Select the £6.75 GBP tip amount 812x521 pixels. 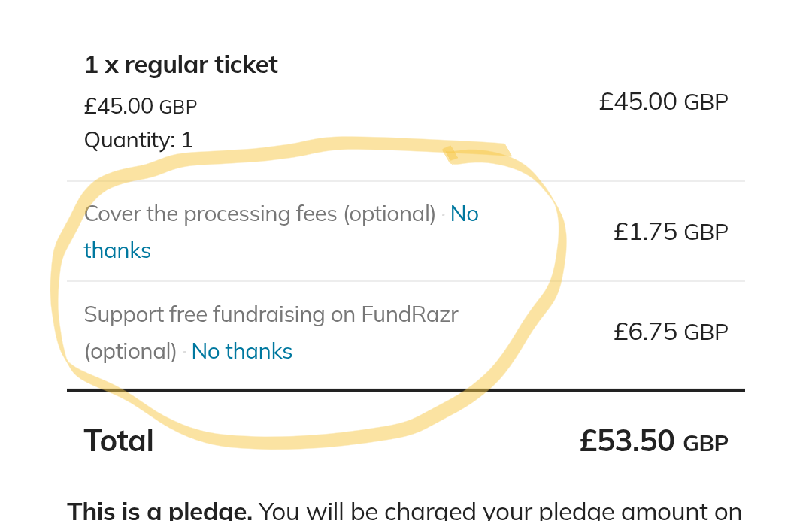coord(670,331)
